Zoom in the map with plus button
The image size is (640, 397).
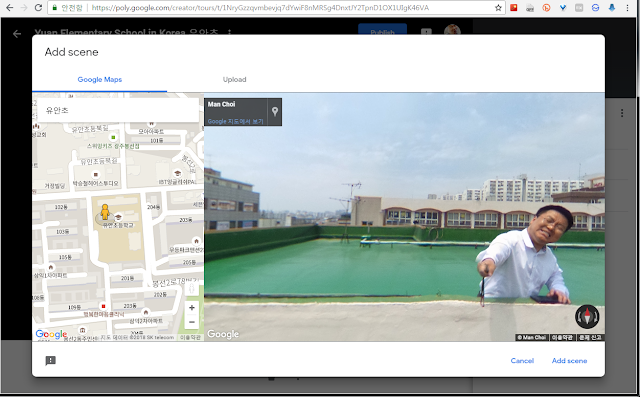pyautogui.click(x=192, y=308)
